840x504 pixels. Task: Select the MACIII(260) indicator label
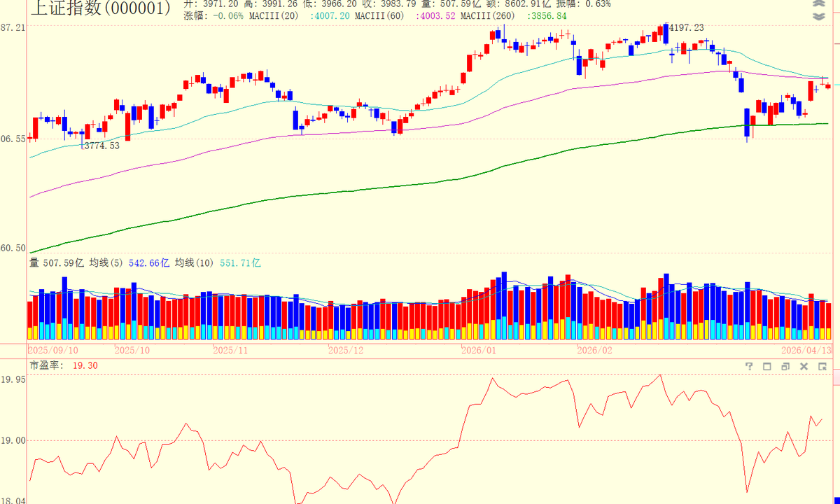click(489, 15)
